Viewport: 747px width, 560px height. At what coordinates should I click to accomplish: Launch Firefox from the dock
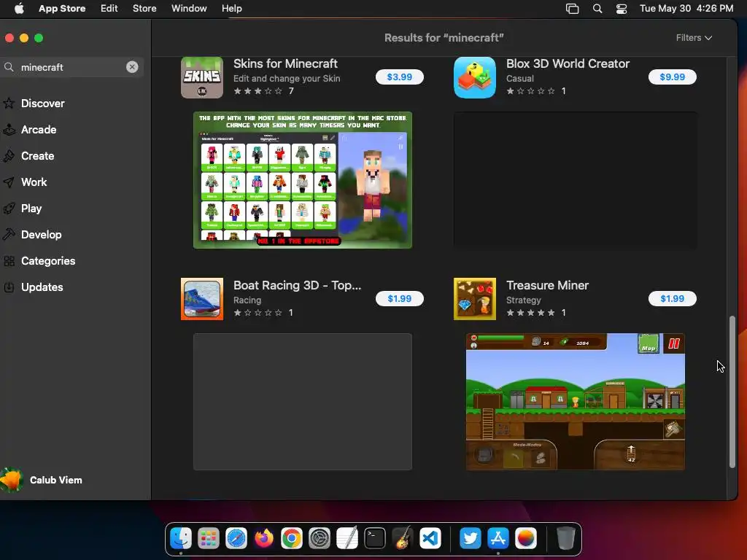tap(264, 539)
